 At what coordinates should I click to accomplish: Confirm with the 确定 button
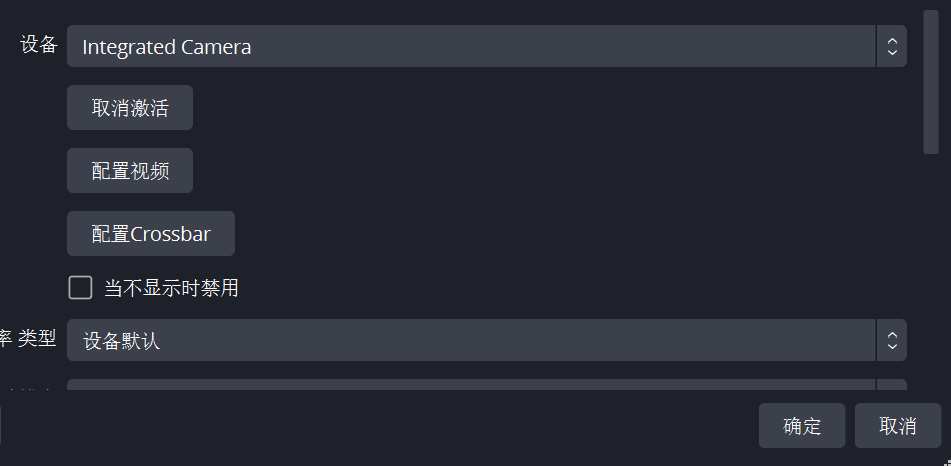point(802,426)
